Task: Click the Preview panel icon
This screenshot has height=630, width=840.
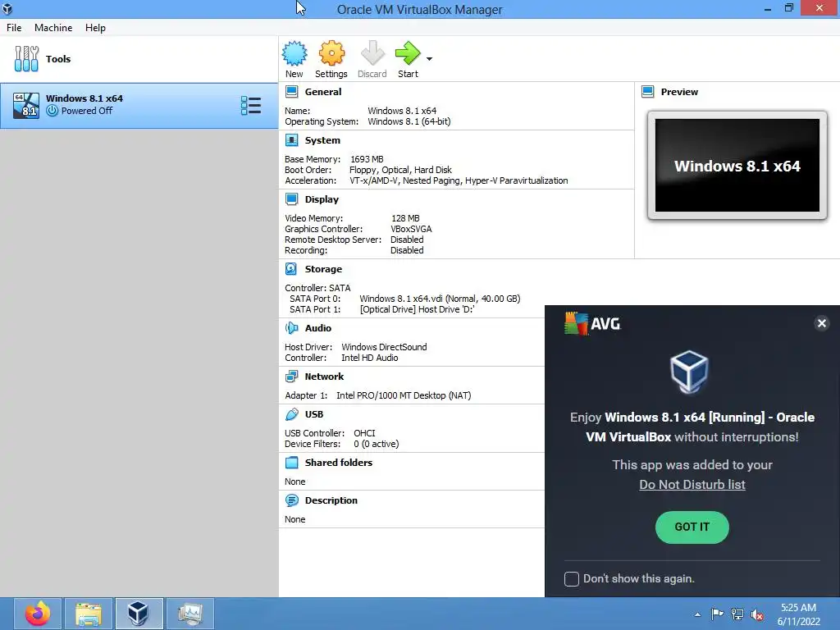Action: [648, 92]
